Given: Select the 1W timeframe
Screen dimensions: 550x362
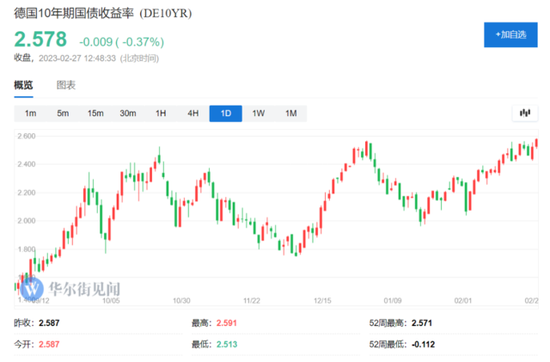Looking at the screenshot, I should (259, 113).
